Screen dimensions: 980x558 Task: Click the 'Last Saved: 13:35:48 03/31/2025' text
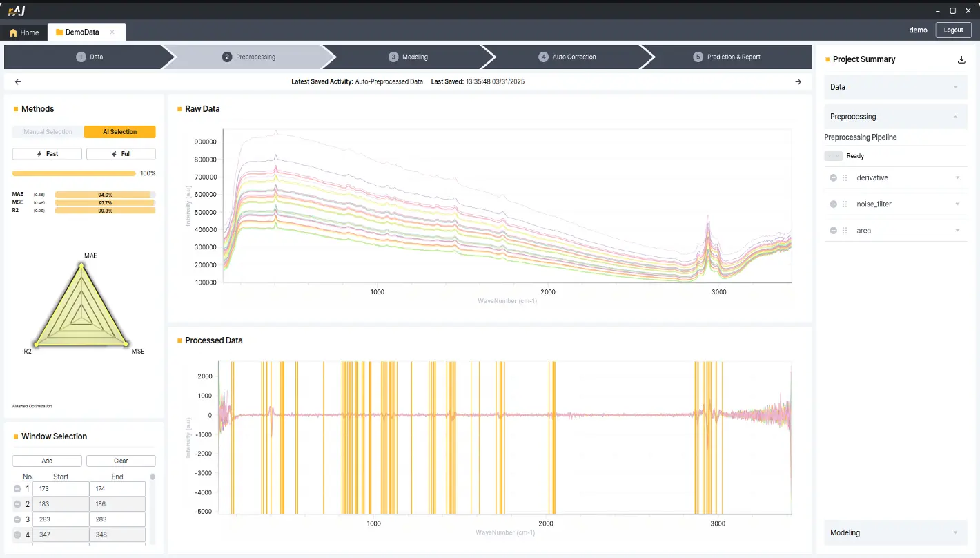478,81
